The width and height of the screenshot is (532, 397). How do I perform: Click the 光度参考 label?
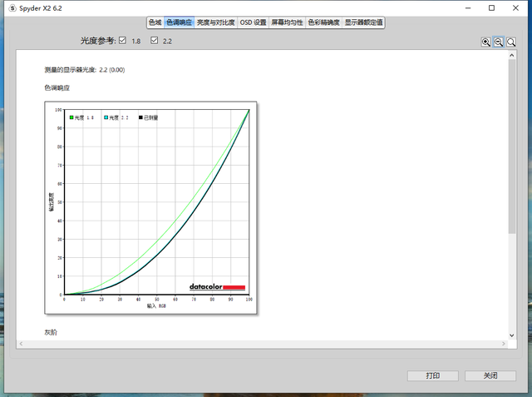(x=98, y=41)
